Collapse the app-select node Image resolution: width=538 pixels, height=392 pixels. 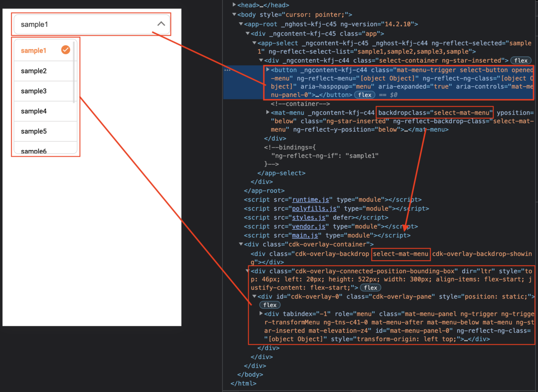[255, 43]
